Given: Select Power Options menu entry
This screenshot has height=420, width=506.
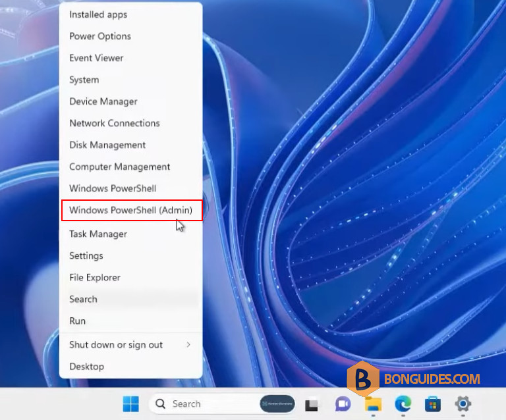Looking at the screenshot, I should [130, 36].
